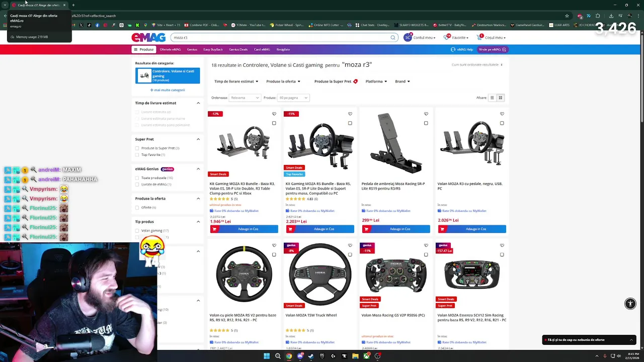Open the Contul meu account avatar

[408, 37]
